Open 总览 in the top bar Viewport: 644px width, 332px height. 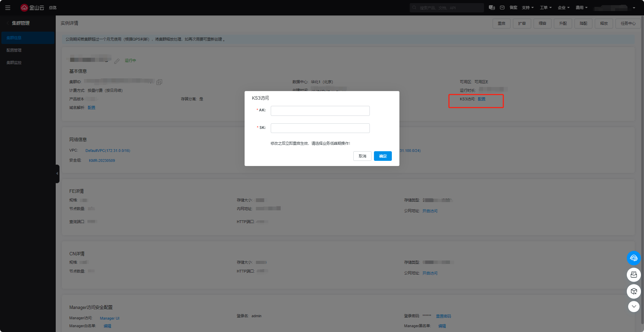point(53,8)
